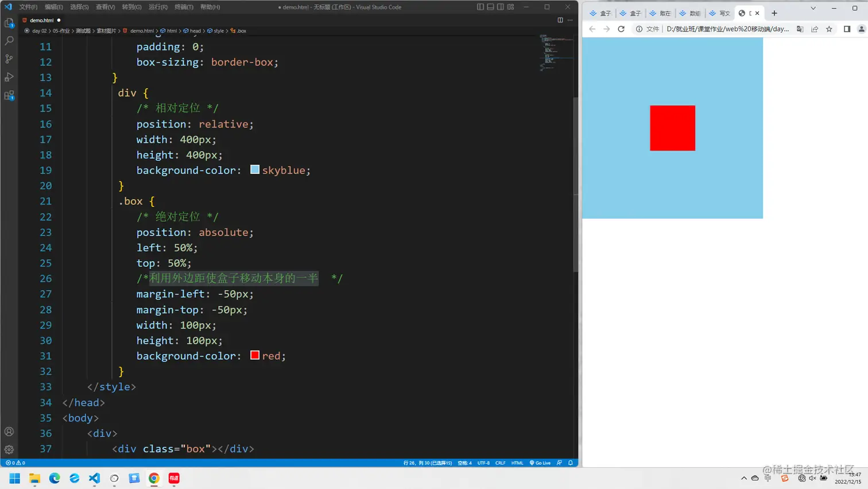The height and width of the screenshot is (489, 868).
Task: Open the demo.html breadcrumb dropdown
Action: point(138,31)
